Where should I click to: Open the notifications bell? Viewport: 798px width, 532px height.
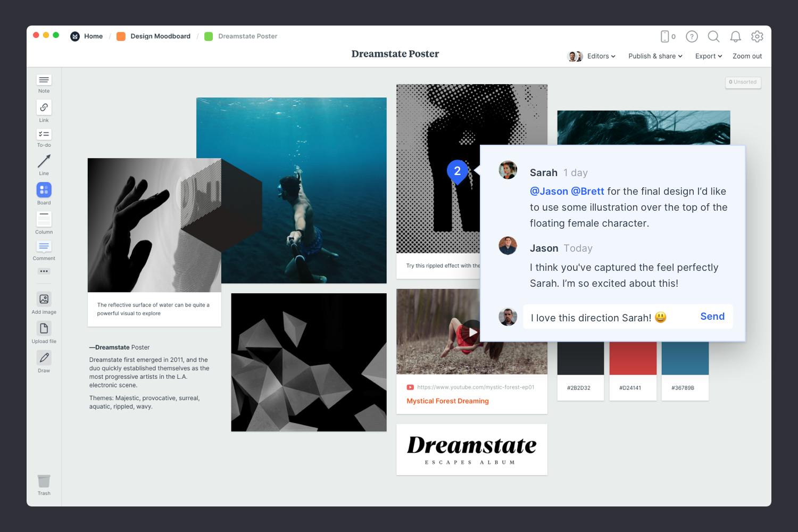(735, 36)
